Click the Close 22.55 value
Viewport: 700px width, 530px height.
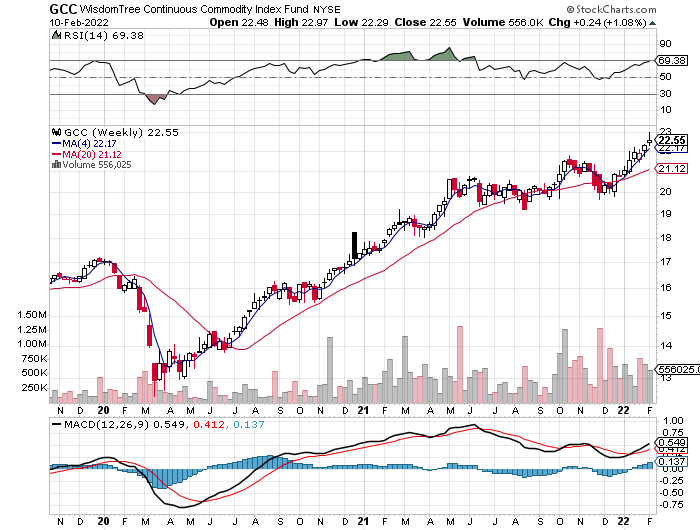425,22
